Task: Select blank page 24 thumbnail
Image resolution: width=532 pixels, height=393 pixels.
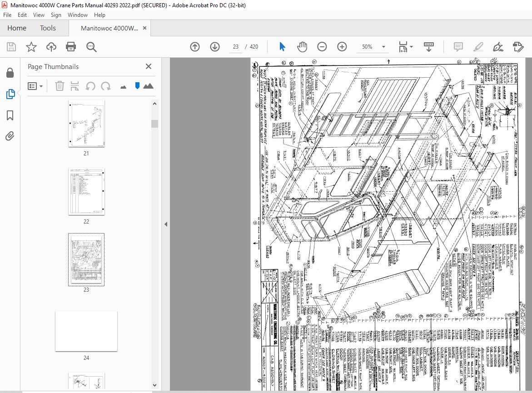Action: 86,331
